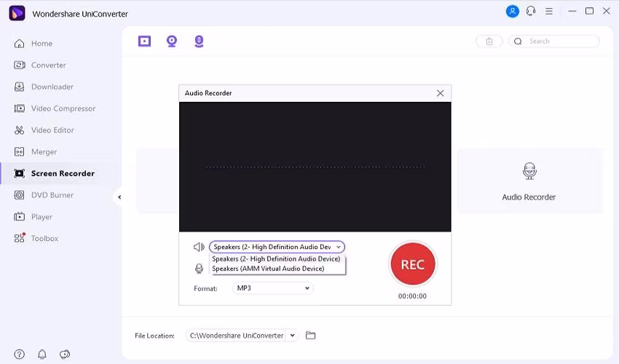Screen dimensions: 619x364
Task: Click the Video Editor scissors icon
Action: click(20, 130)
